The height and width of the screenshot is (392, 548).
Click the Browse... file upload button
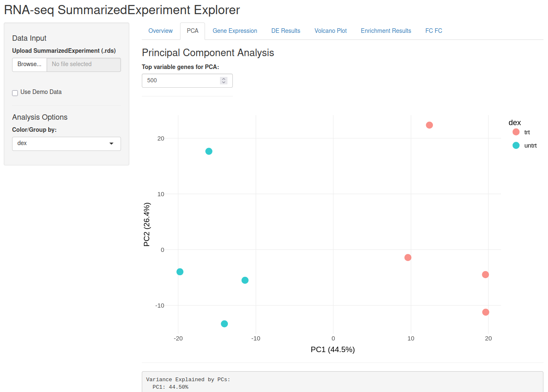pos(30,64)
